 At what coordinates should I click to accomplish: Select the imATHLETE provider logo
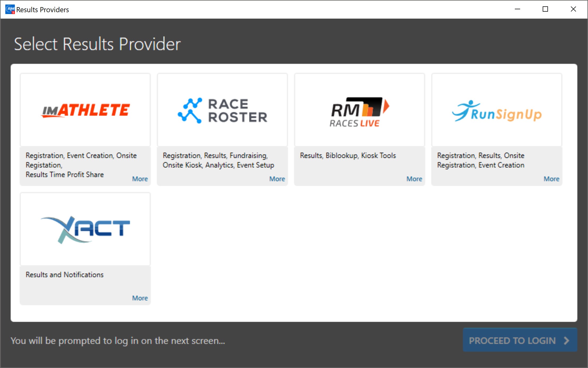tap(85, 110)
